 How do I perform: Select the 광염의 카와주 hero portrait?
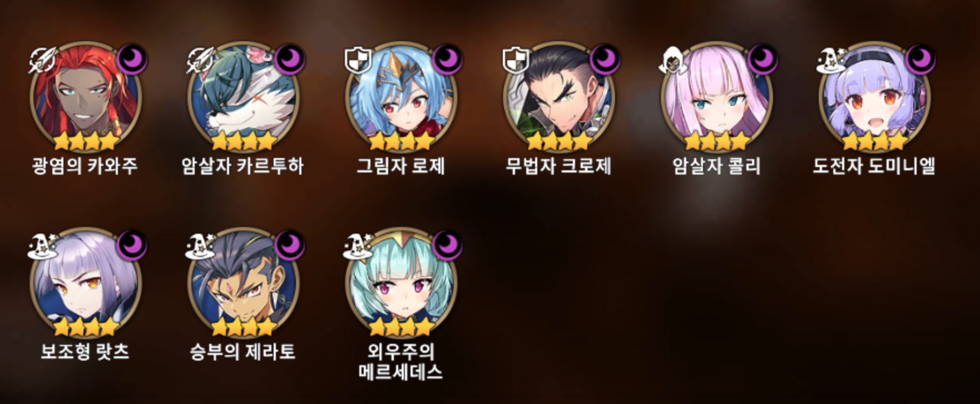tap(86, 97)
